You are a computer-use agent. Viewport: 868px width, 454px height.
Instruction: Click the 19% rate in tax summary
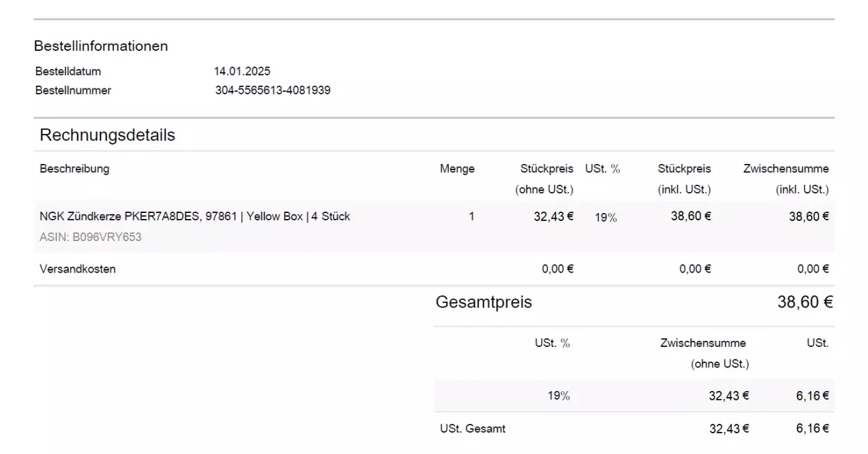pyautogui.click(x=559, y=396)
